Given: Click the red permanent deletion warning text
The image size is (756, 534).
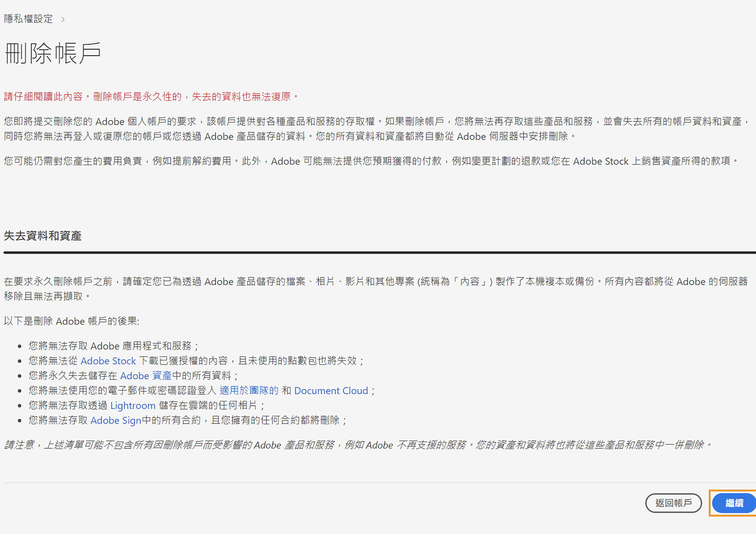Looking at the screenshot, I should (151, 96).
